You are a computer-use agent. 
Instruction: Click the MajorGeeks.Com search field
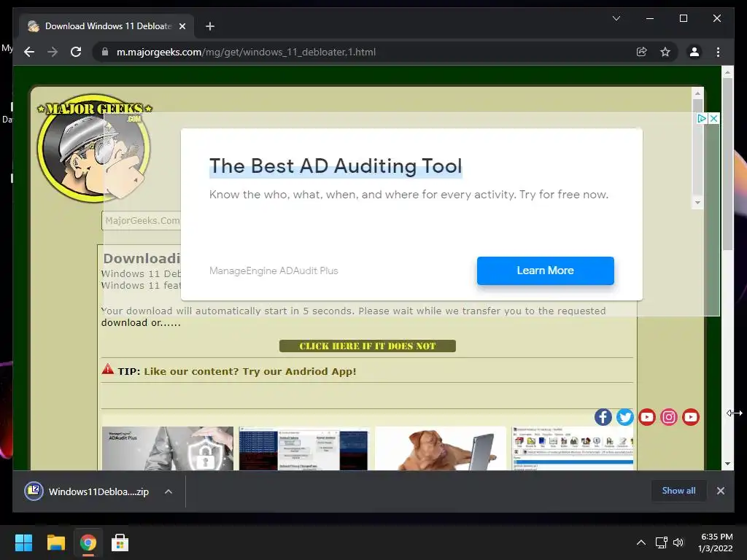point(142,220)
